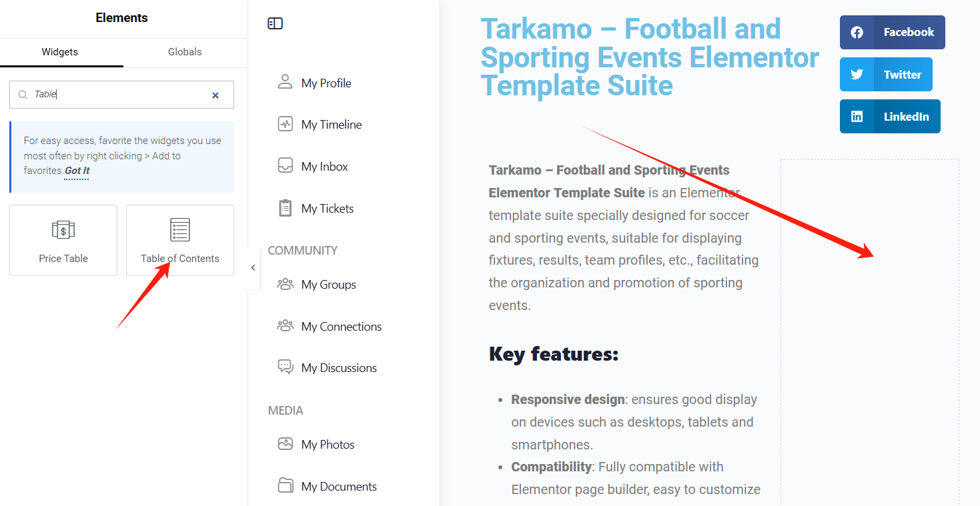Select the Price Table widget
The image size is (980, 506).
pyautogui.click(x=63, y=240)
